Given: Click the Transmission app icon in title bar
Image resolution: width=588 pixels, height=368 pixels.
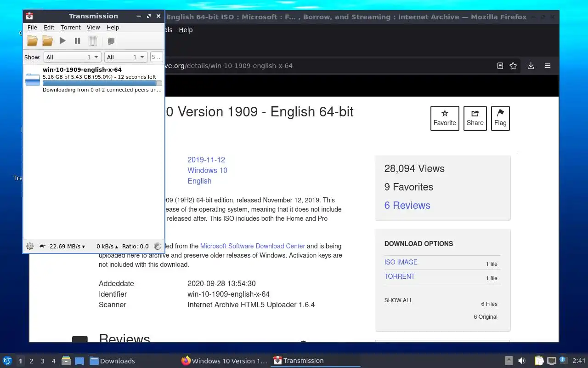Looking at the screenshot, I should (30, 16).
